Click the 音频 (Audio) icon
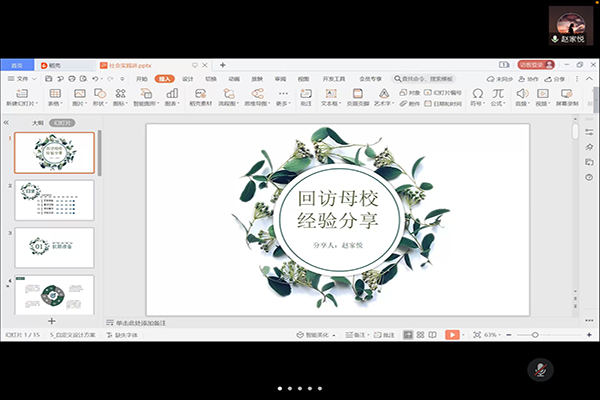Viewport: 600px width, 400px height. tap(521, 96)
